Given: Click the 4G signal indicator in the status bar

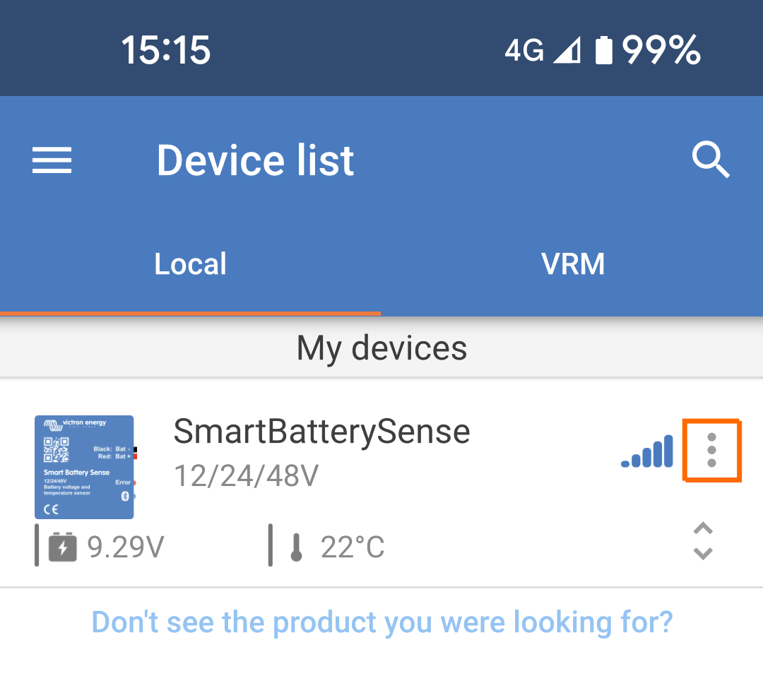Looking at the screenshot, I should [523, 49].
